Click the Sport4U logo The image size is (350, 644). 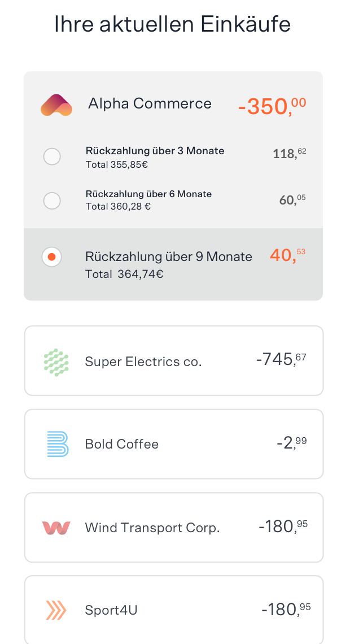coord(56,610)
